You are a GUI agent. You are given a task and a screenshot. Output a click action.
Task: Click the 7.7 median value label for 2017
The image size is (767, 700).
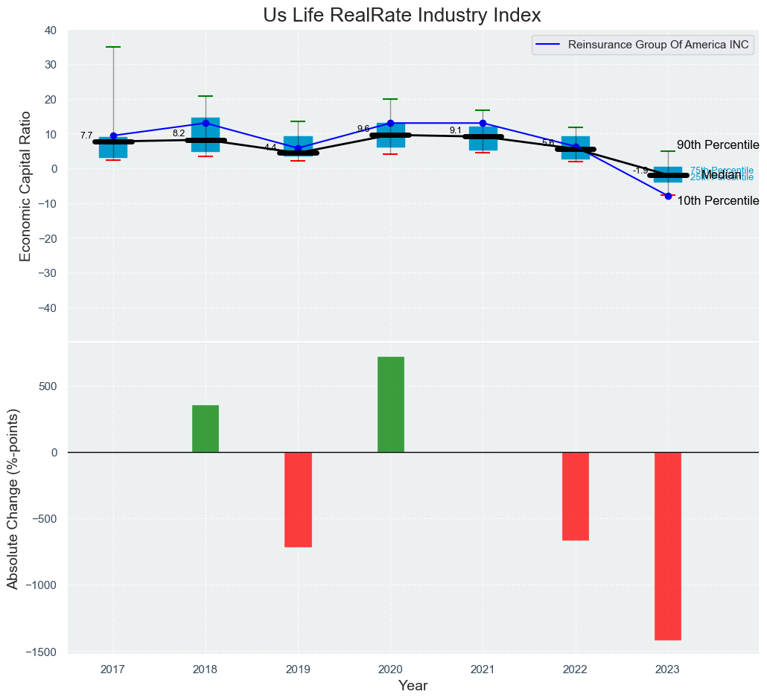[86, 136]
